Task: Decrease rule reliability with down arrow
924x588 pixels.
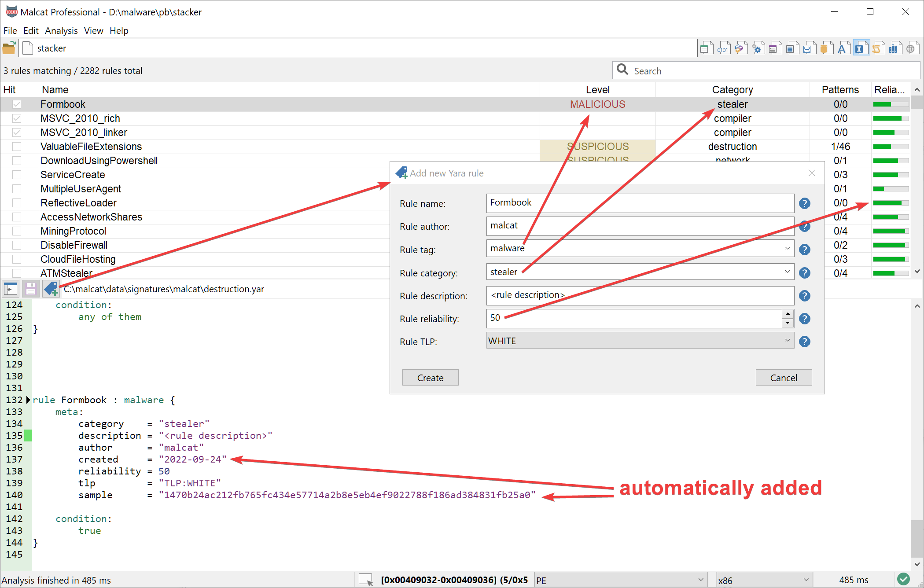Action: [788, 323]
